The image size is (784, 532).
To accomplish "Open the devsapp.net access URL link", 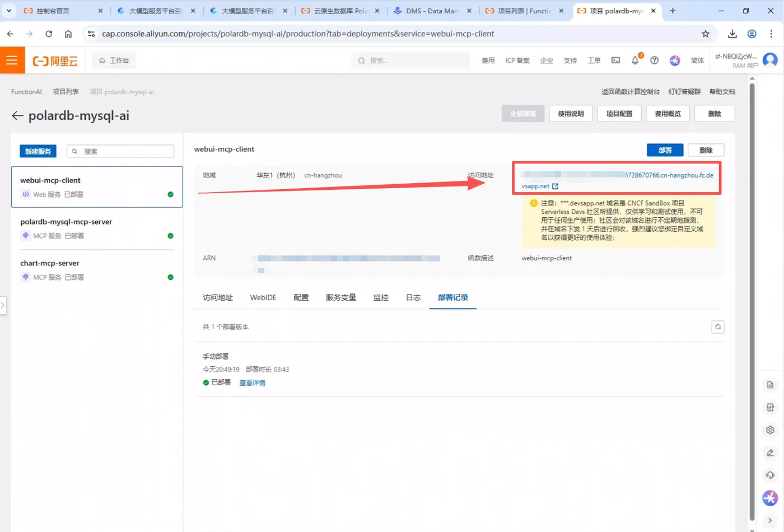I will pyautogui.click(x=617, y=180).
